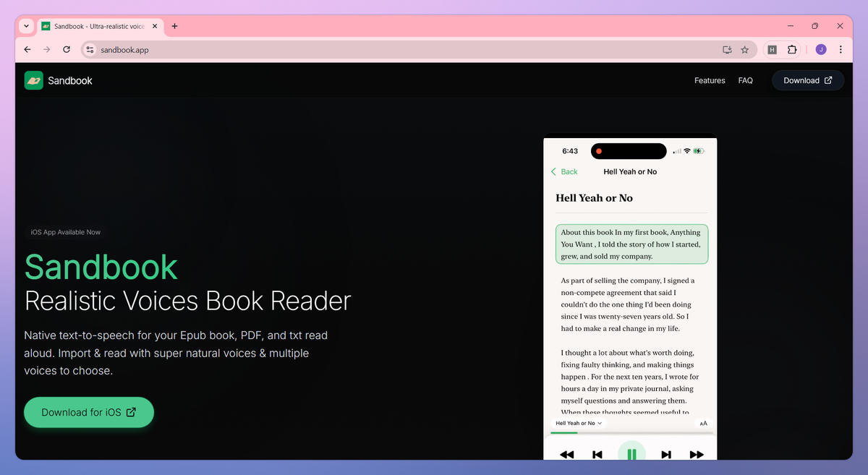Click the green reading progress bar
This screenshot has width=868, height=475.
pos(563,432)
